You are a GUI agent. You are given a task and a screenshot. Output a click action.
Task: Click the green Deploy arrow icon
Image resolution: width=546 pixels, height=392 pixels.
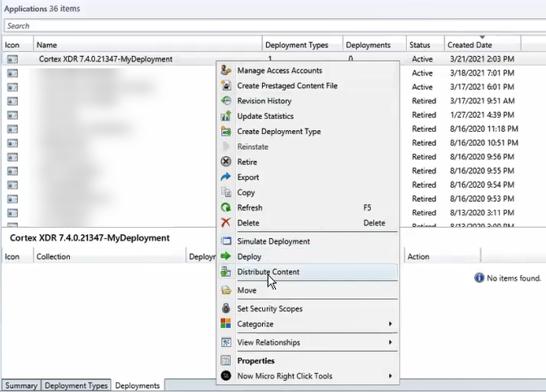pyautogui.click(x=225, y=256)
